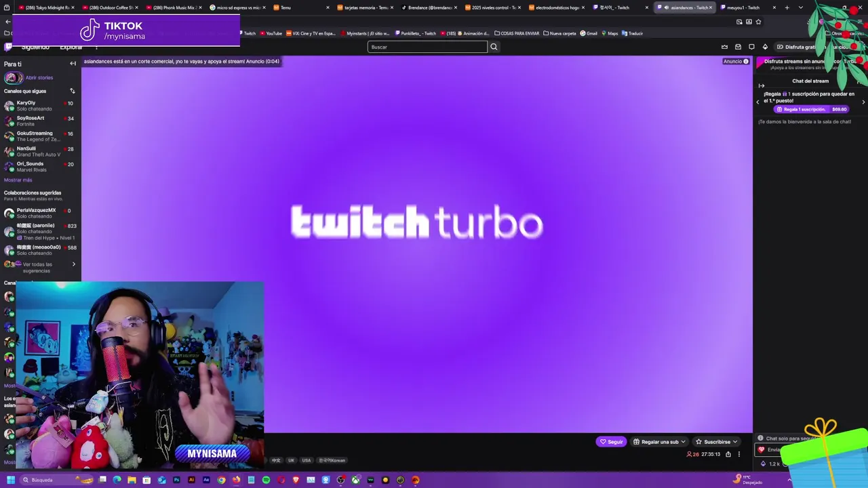This screenshot has height=488, width=868.
Task: Open Twitch prime loot crown icon
Action: coord(724,47)
